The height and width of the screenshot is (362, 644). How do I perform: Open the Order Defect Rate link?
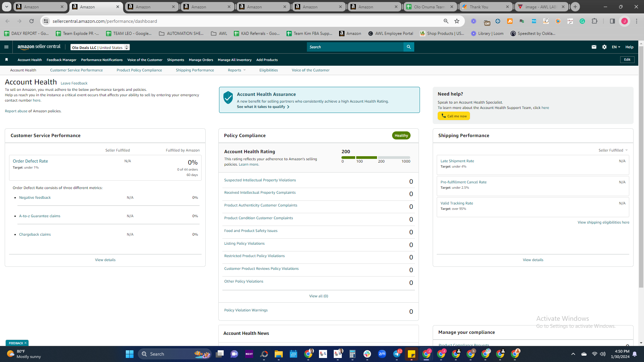pyautogui.click(x=30, y=161)
